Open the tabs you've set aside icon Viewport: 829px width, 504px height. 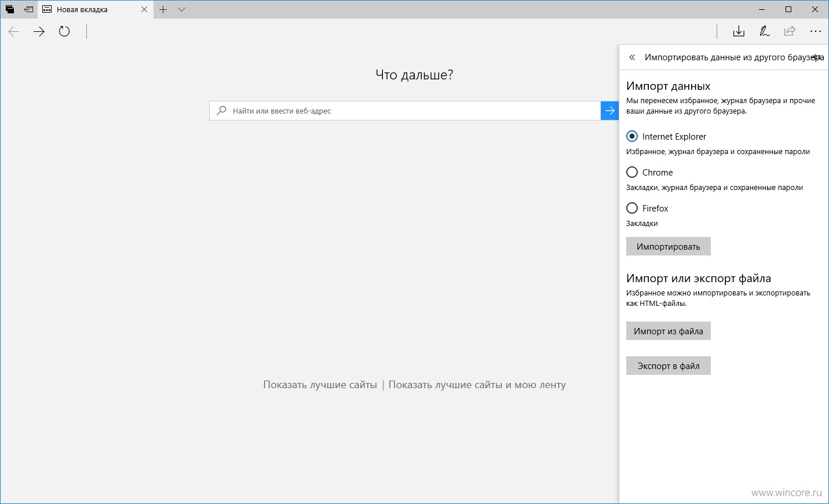(10, 9)
